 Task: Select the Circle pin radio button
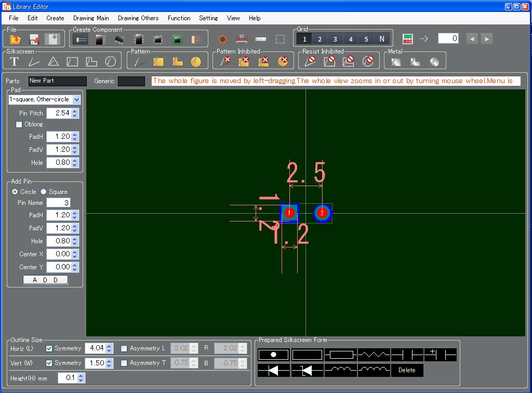coord(15,192)
